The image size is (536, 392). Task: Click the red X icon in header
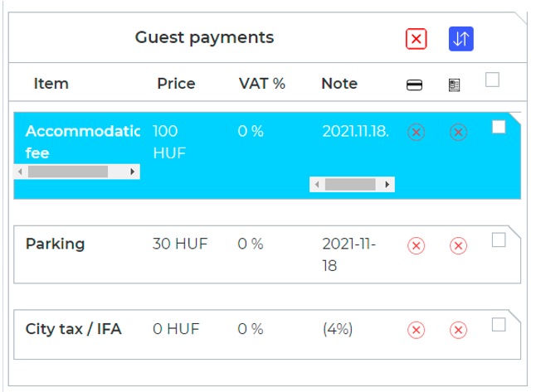(416, 39)
